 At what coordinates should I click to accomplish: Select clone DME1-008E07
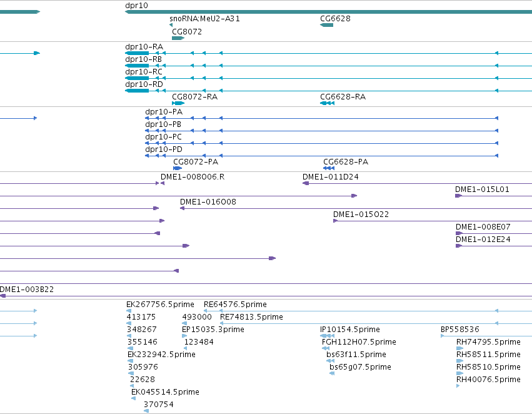[483, 227]
